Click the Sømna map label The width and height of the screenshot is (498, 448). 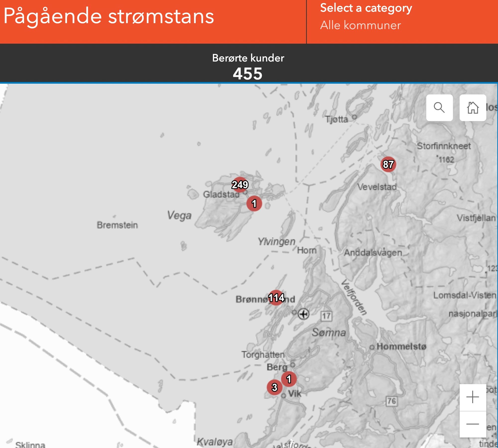coord(329,332)
